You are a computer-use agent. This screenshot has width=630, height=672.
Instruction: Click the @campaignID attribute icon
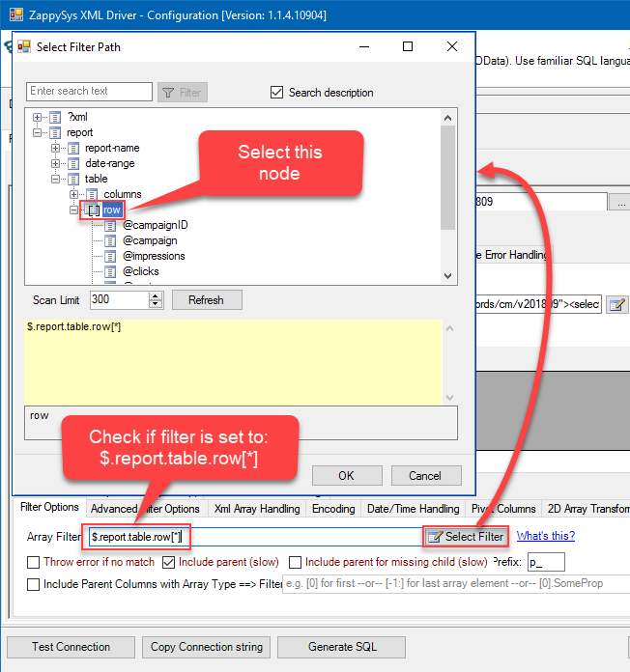tap(110, 225)
